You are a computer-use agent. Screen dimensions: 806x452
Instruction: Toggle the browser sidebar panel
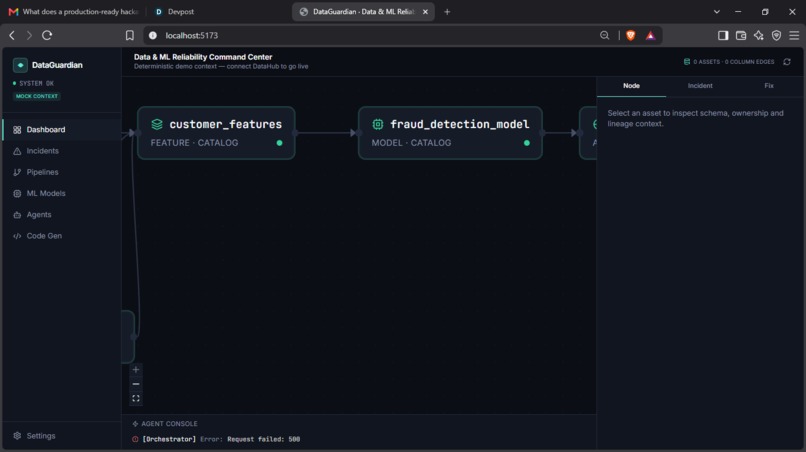coord(723,35)
